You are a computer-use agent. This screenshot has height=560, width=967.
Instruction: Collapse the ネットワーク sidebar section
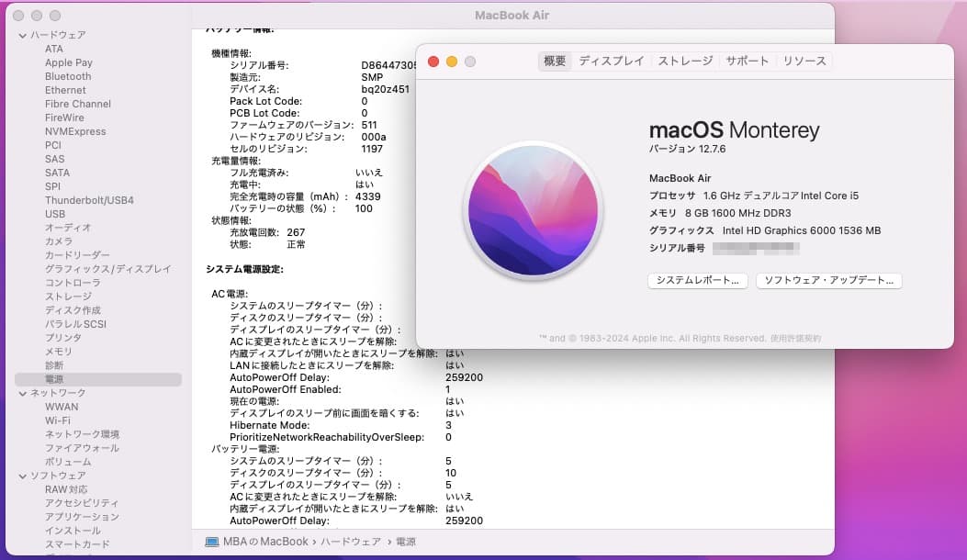click(21, 393)
